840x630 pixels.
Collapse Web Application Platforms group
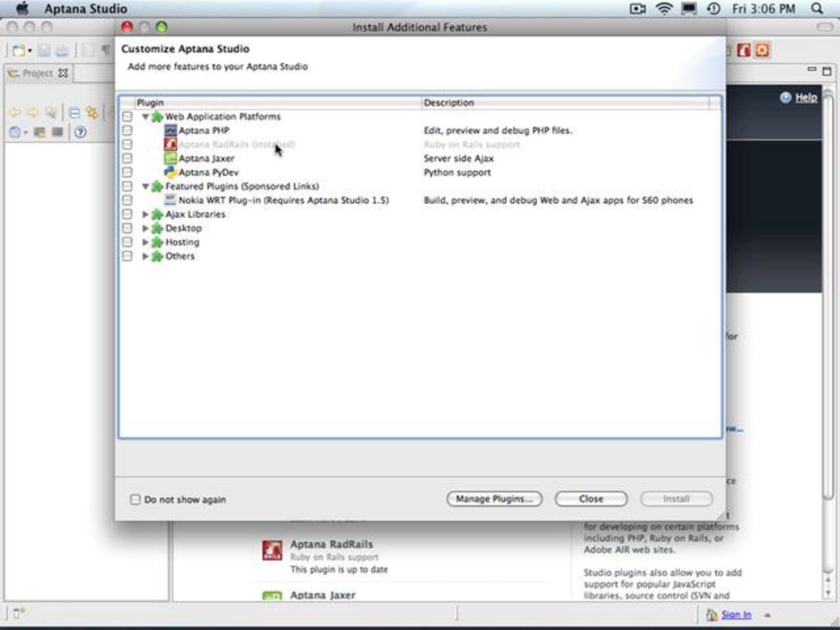(x=145, y=116)
